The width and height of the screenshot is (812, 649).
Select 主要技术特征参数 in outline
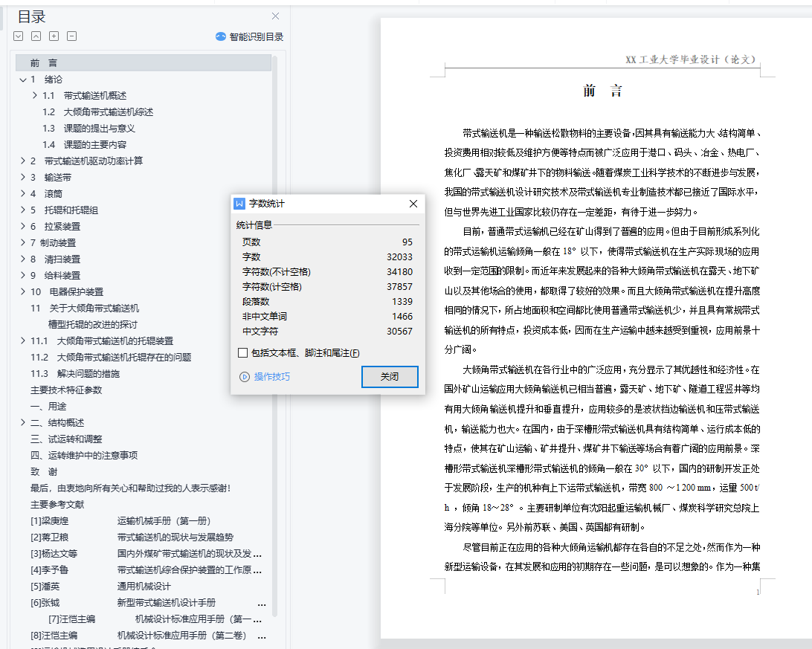(66, 390)
